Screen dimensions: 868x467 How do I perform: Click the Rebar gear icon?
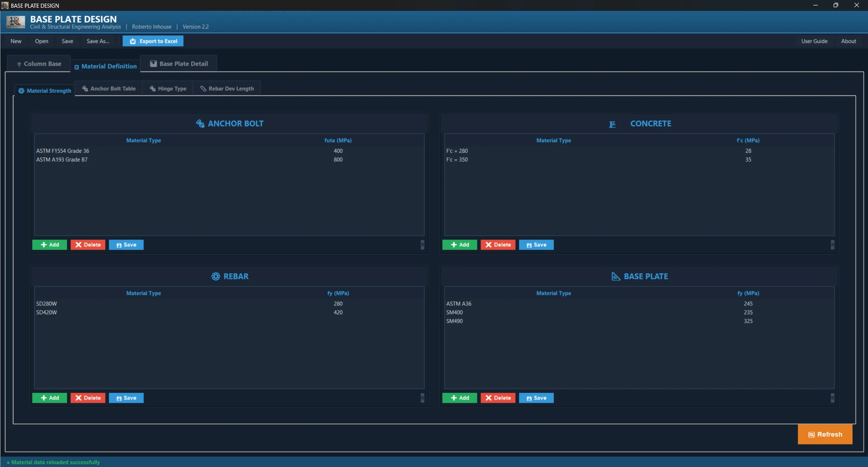[x=216, y=276]
